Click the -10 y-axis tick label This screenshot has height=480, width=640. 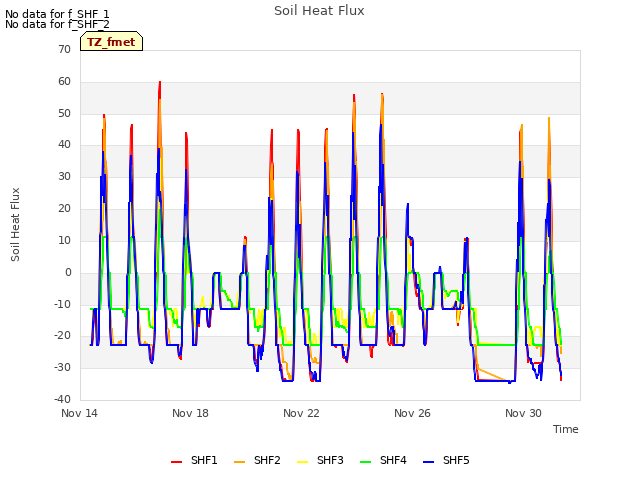(62, 304)
